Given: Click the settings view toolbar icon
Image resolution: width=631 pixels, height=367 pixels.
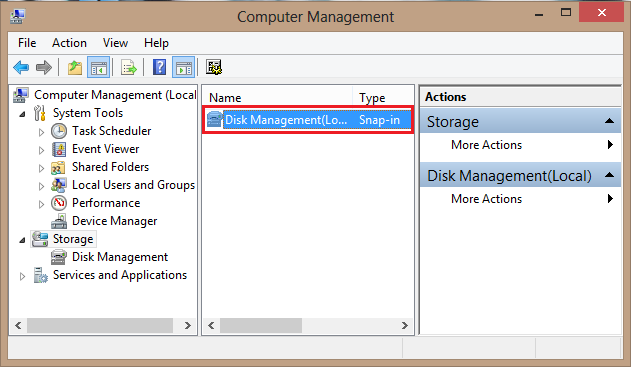Looking at the screenshot, I should coord(214,67).
